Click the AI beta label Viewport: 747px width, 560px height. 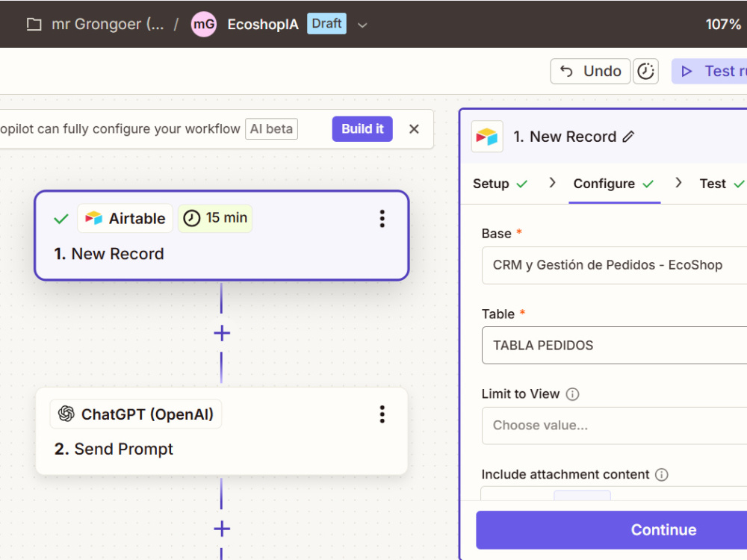pyautogui.click(x=272, y=129)
